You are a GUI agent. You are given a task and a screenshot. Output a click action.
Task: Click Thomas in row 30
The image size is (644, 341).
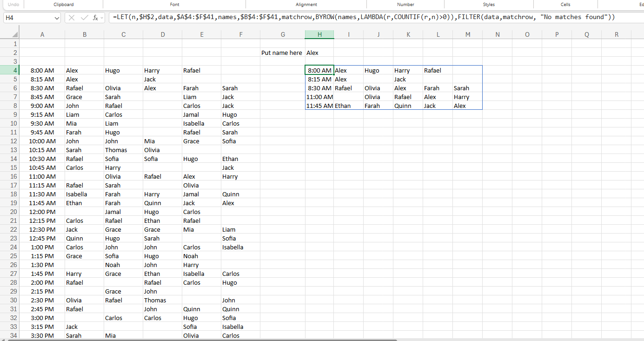point(162,300)
